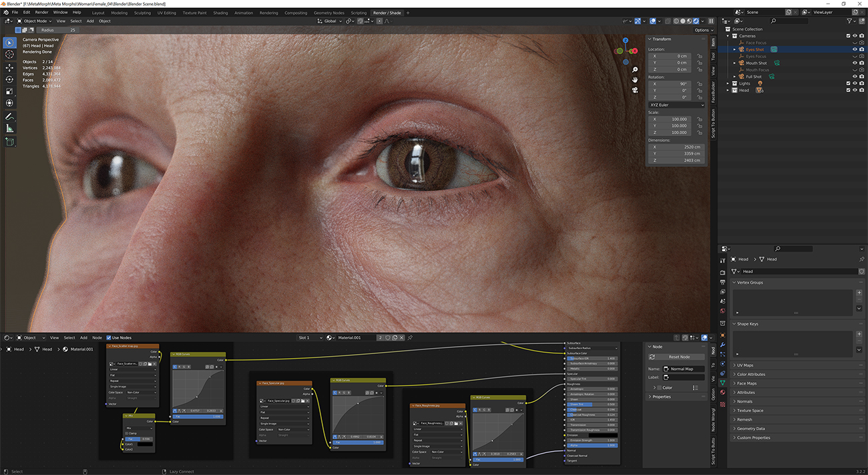
Task: Open the Material properties tab
Action: [x=722, y=392]
